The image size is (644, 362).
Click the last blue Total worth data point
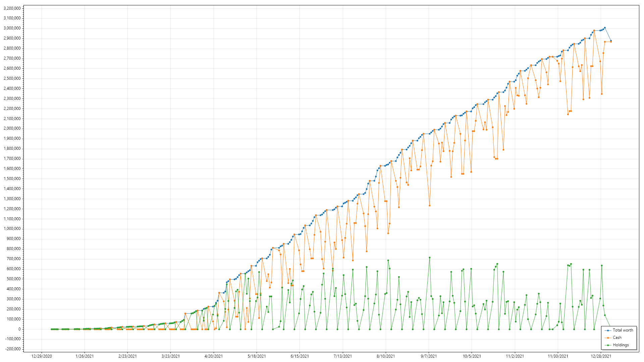click(x=611, y=41)
